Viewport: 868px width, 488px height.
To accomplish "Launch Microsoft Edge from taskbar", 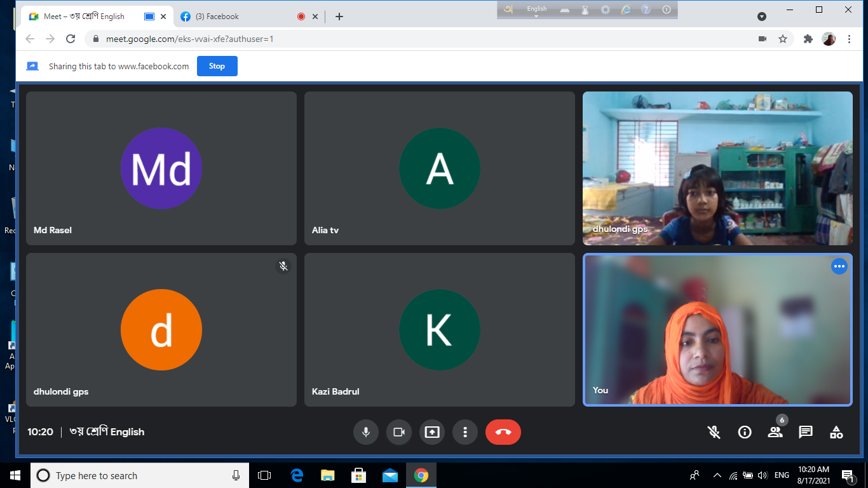I will tap(297, 475).
